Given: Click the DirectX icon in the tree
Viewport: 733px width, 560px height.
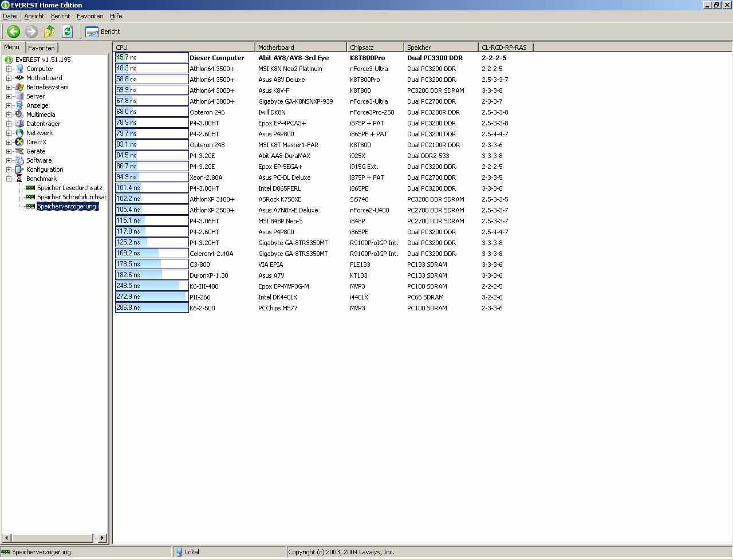Looking at the screenshot, I should [19, 142].
